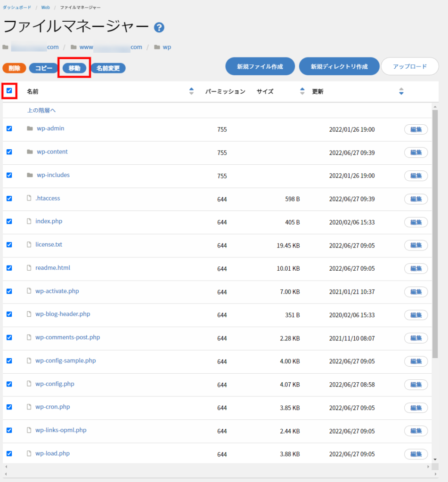
Task: Open the wp-config.php file link
Action: [55, 384]
